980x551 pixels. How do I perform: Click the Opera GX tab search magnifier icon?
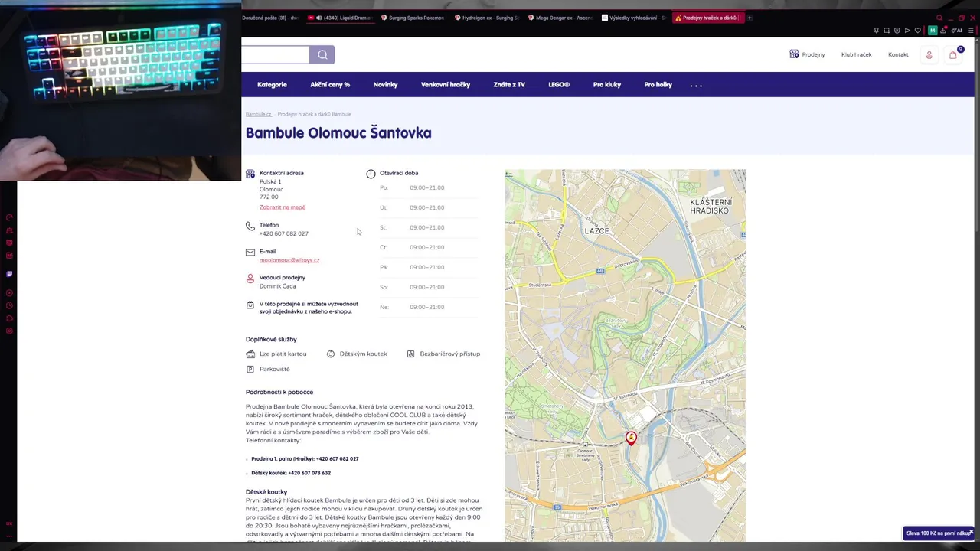click(x=939, y=18)
